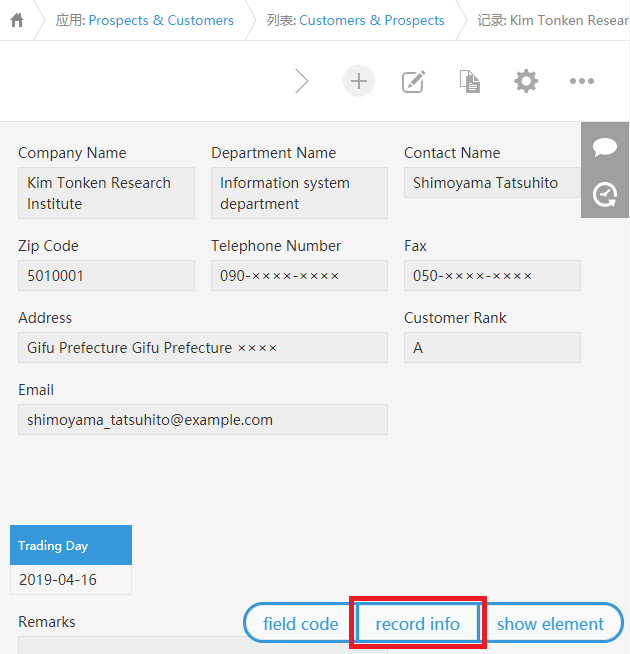Select the 2019-04-16 trading day cell
The width and height of the screenshot is (630, 654).
click(71, 580)
